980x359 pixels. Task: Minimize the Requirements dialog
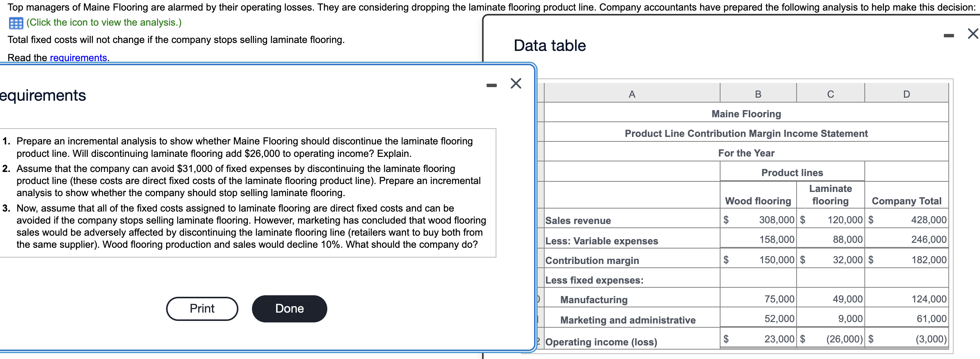[x=491, y=85]
